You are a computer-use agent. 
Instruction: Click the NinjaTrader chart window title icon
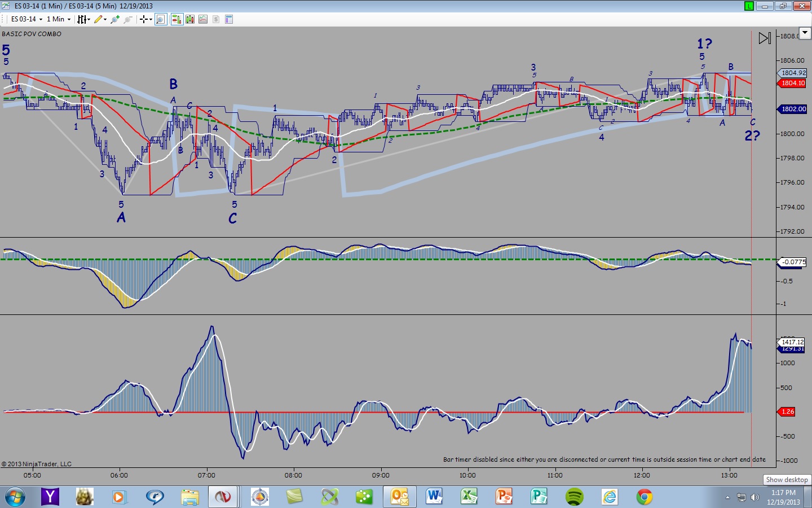[6, 6]
